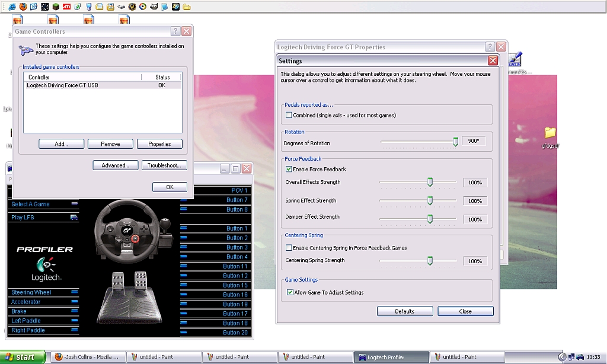Open Accelerator assignment in Profiler
The height and width of the screenshot is (364, 607).
[x=43, y=302]
